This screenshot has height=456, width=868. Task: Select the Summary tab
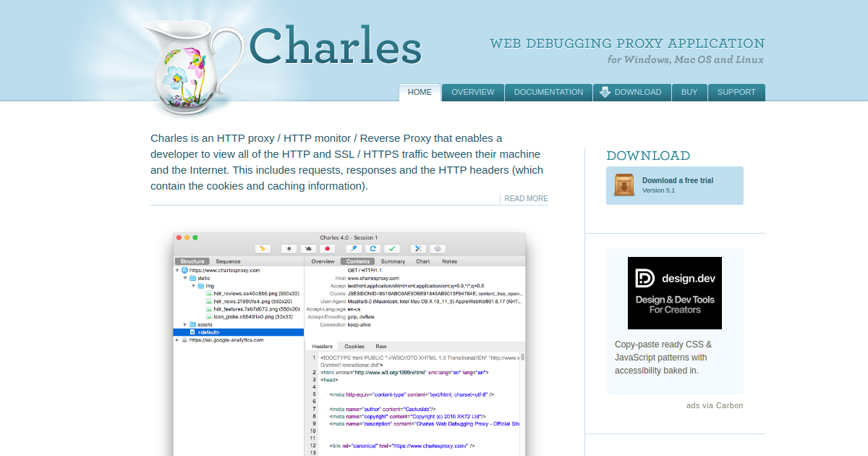pyautogui.click(x=393, y=261)
